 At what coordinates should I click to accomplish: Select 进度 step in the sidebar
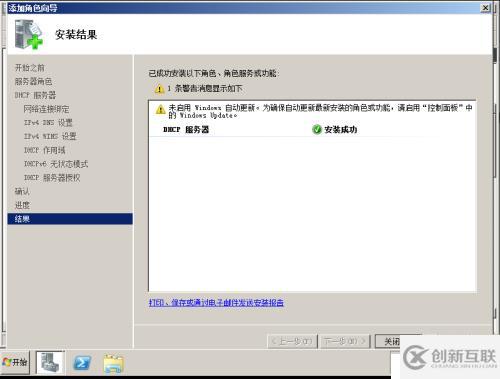coord(22,205)
